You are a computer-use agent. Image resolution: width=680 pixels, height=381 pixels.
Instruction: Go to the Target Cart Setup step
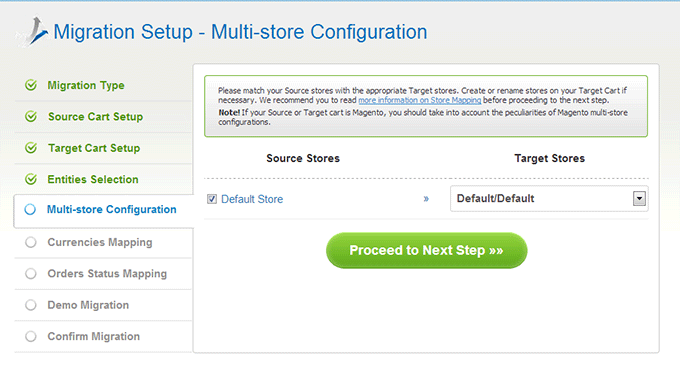[x=94, y=148]
